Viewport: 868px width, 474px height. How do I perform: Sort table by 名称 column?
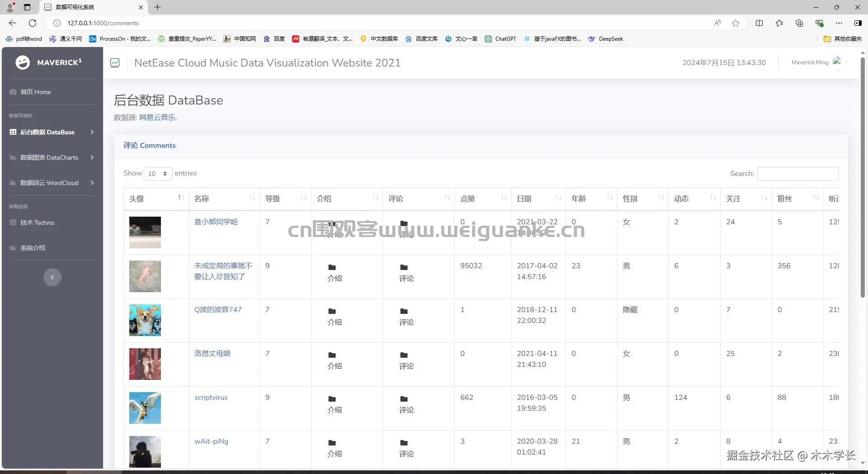[x=224, y=199]
